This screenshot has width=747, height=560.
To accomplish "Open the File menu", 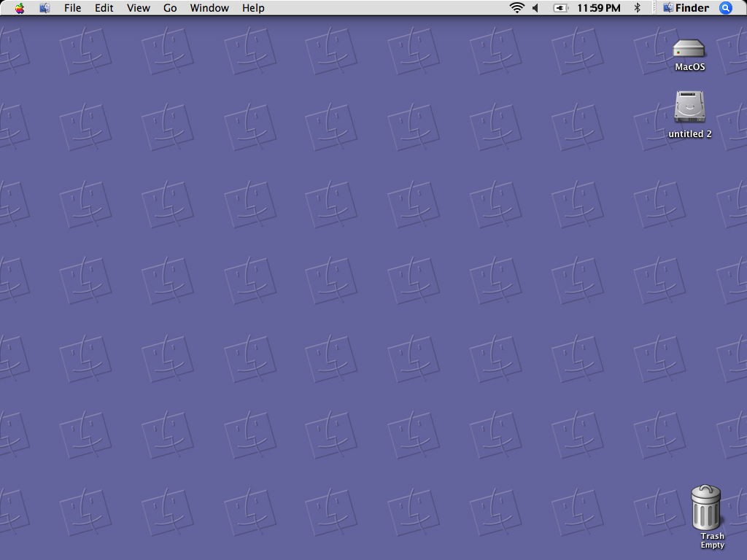I will click(72, 8).
